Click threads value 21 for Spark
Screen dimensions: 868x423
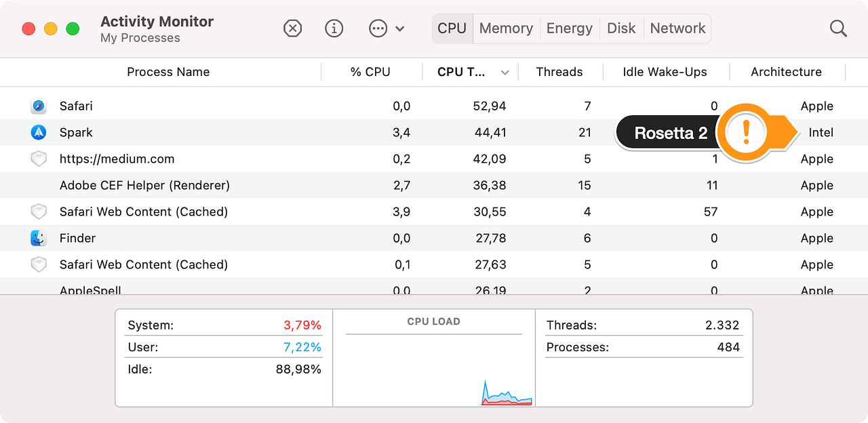click(x=585, y=133)
